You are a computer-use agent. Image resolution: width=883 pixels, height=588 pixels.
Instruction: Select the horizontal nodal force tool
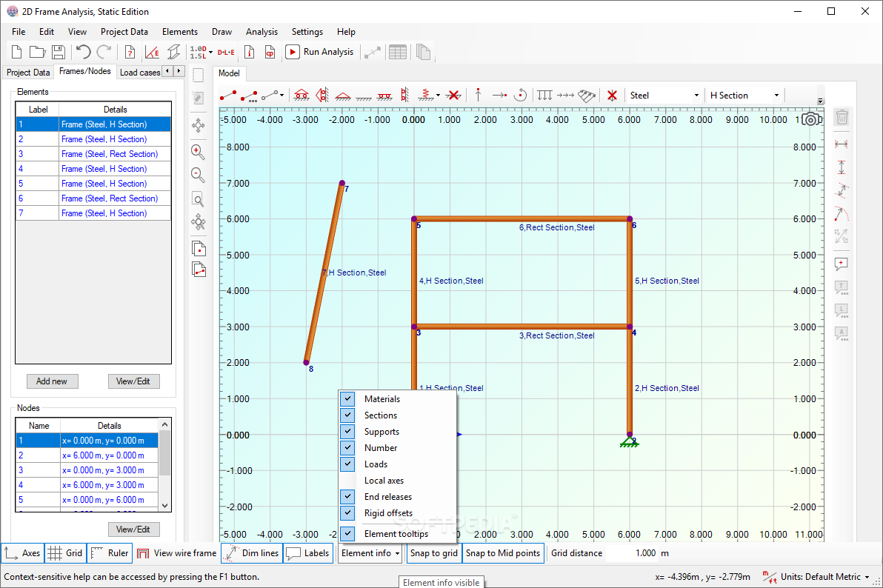point(499,96)
